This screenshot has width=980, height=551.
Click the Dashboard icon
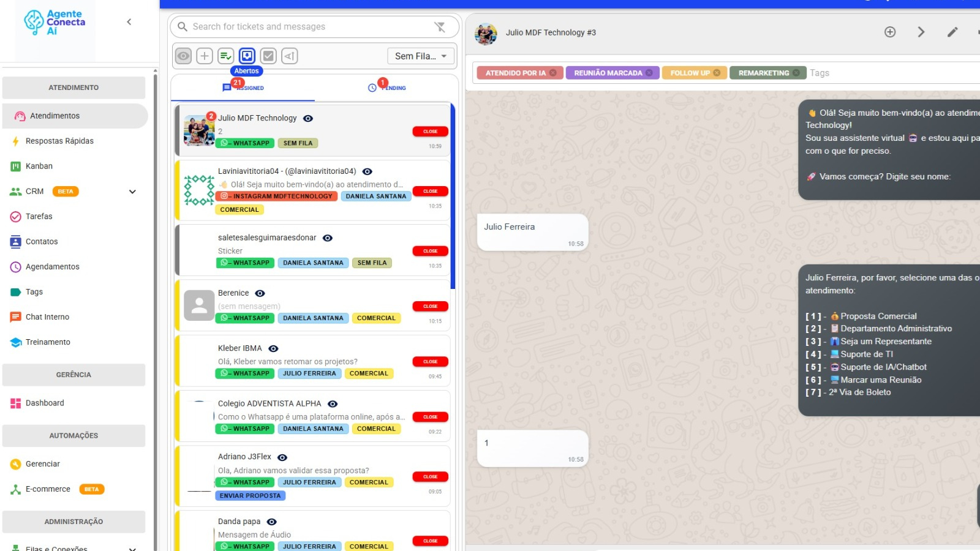tap(16, 403)
